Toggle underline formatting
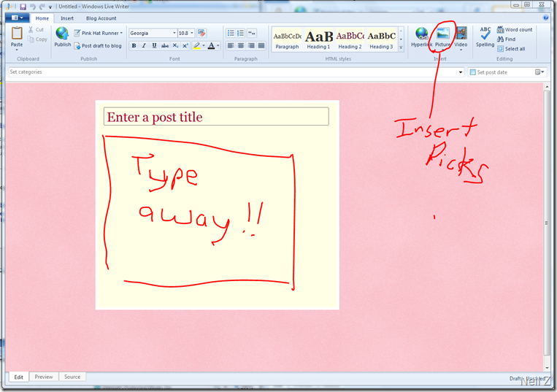 pos(154,46)
